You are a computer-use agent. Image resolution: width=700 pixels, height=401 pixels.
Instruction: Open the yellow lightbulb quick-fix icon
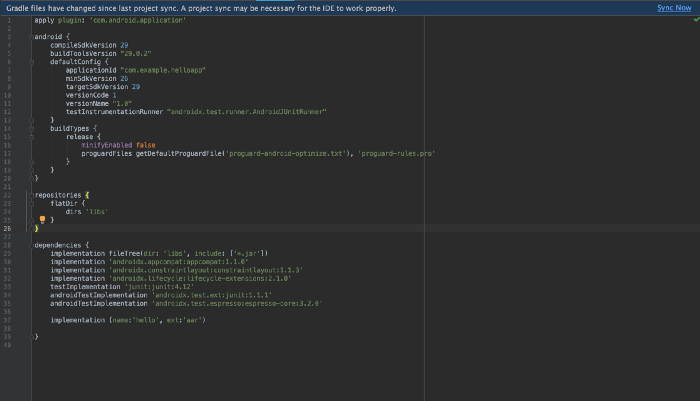tap(42, 219)
